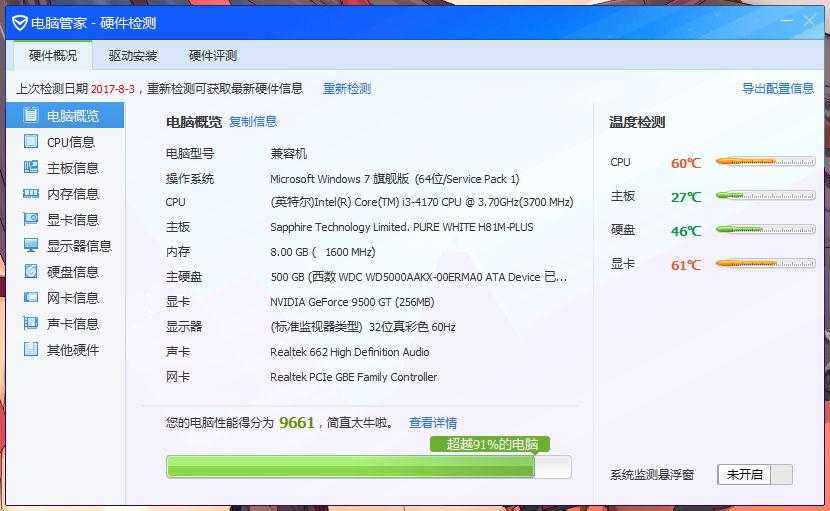The width and height of the screenshot is (830, 511).
Task: Click Sapphire PURE WHITE H81M-PLUS text
Action: [x=402, y=227]
